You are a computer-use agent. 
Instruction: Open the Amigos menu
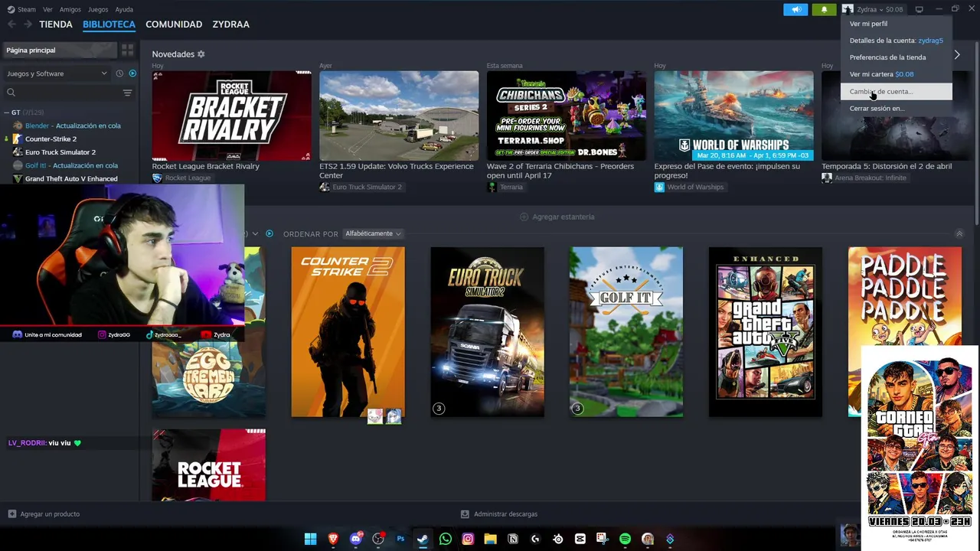(70, 9)
